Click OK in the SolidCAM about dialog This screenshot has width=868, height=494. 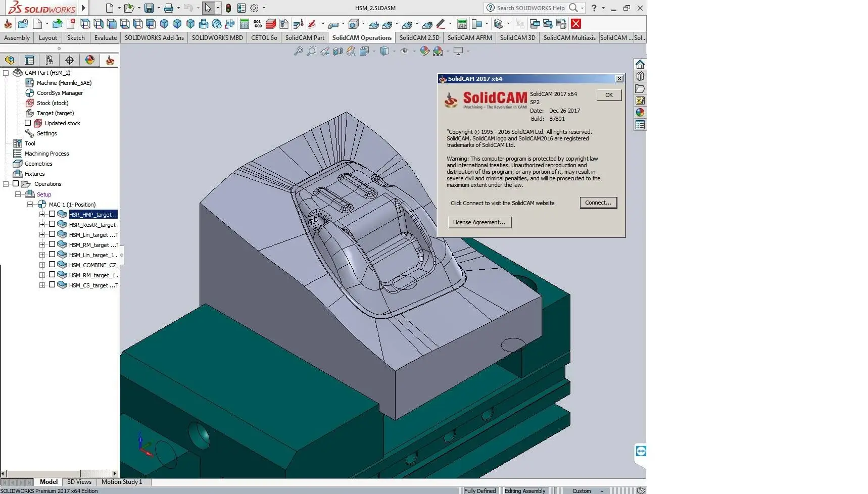[x=609, y=95]
